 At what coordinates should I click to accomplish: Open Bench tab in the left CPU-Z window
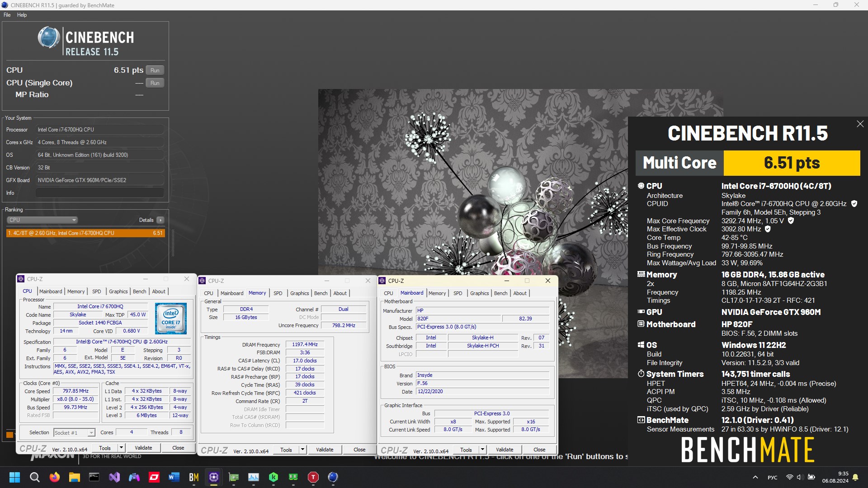(139, 291)
